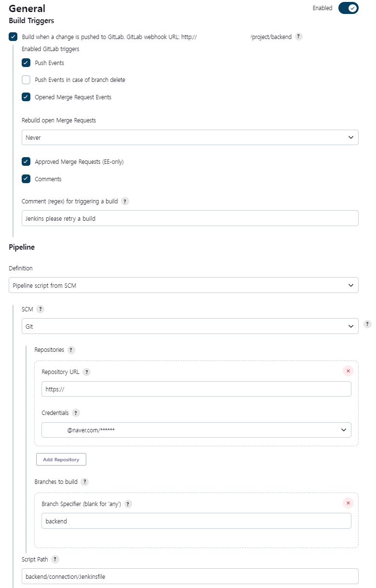The height and width of the screenshot is (588, 376).
Task: Click Credentials help question mark
Action: [x=76, y=413]
